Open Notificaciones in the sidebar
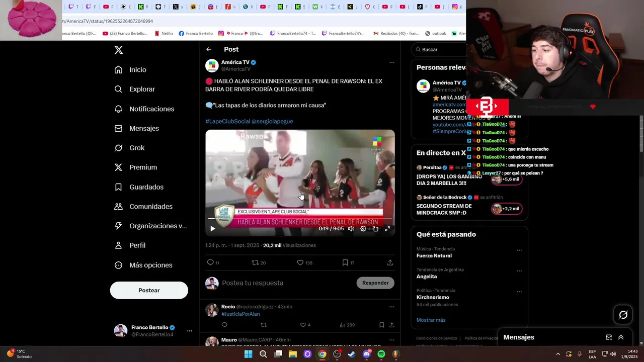The image size is (644, 362). [144, 109]
